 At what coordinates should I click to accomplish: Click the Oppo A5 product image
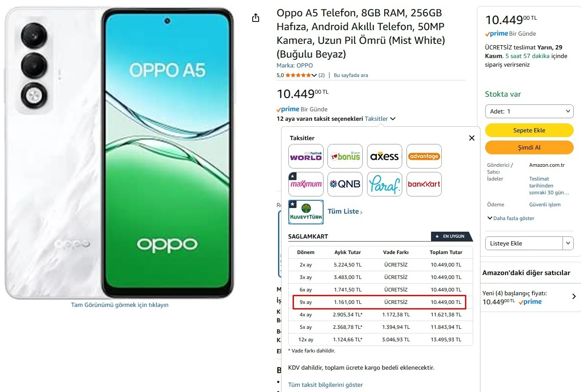click(x=119, y=153)
